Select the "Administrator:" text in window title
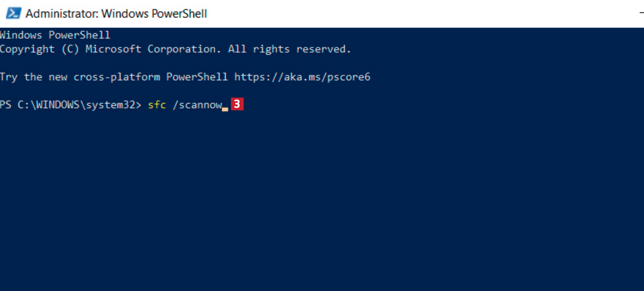Viewport: 644px width, 291px height. point(62,14)
